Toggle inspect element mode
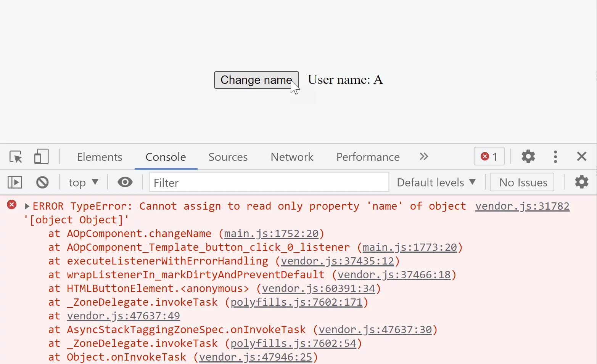The height and width of the screenshot is (364, 597). coord(15,156)
